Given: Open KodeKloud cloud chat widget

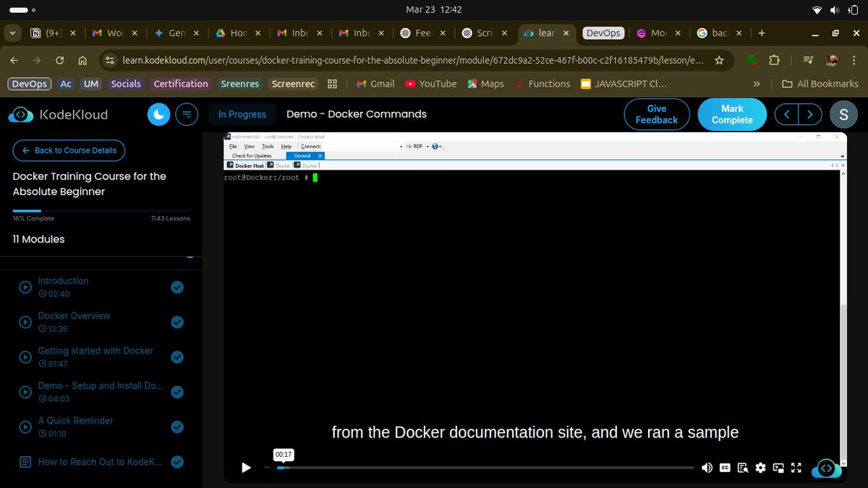Looking at the screenshot, I should click(827, 468).
